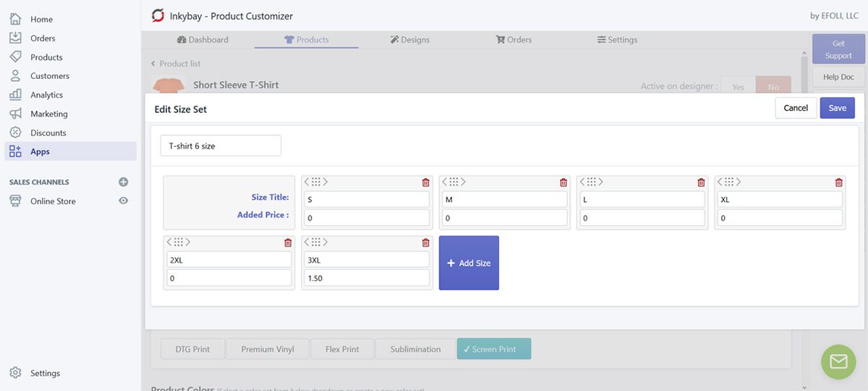The image size is (868, 391).
Task: Click the Inkybay logo icon
Action: [x=158, y=15]
